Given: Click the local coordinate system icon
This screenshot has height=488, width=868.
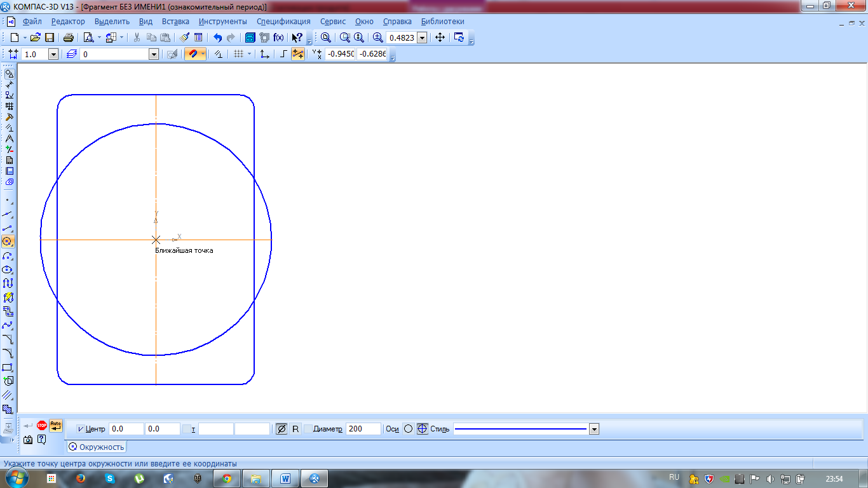Looking at the screenshot, I should [265, 54].
